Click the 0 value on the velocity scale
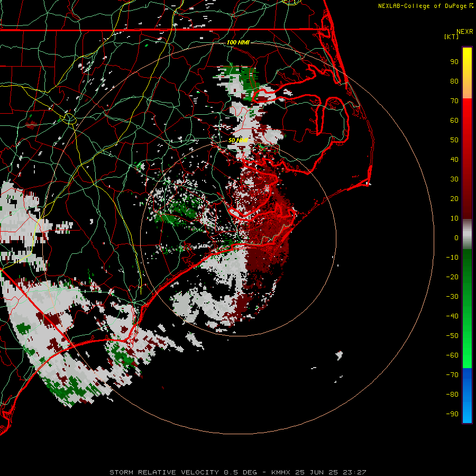Screen dimensions: 476x476 point(456,238)
